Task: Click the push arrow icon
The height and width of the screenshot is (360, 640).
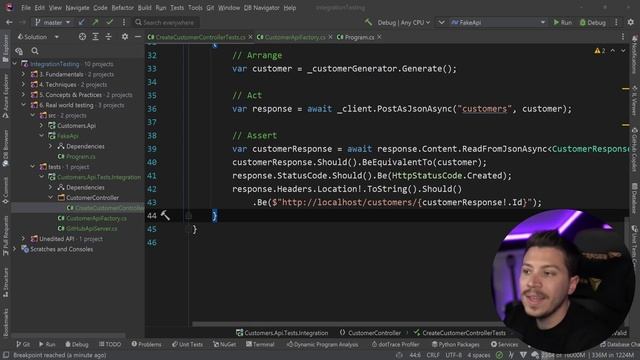Action: pyautogui.click(x=96, y=22)
